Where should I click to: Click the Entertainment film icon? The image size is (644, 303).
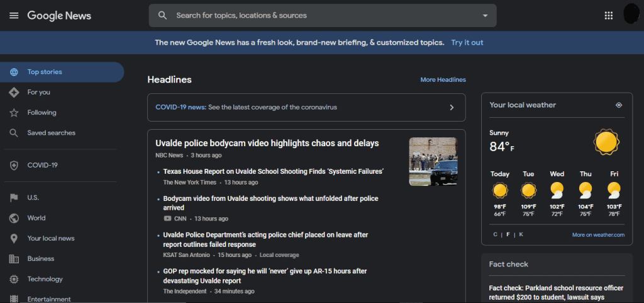coord(14,299)
